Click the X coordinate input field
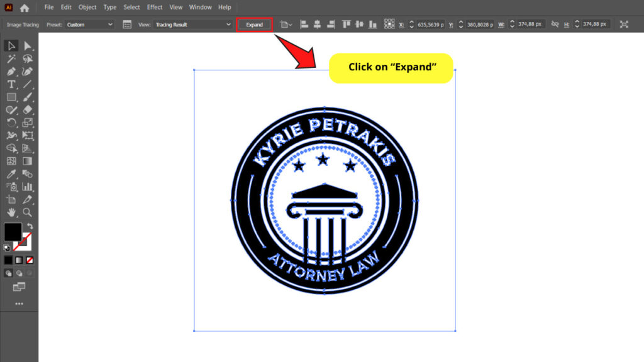The height and width of the screenshot is (362, 644). [430, 25]
